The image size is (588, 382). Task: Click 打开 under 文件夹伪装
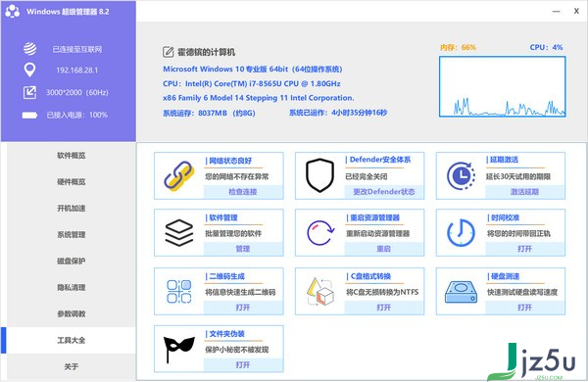[x=243, y=364]
